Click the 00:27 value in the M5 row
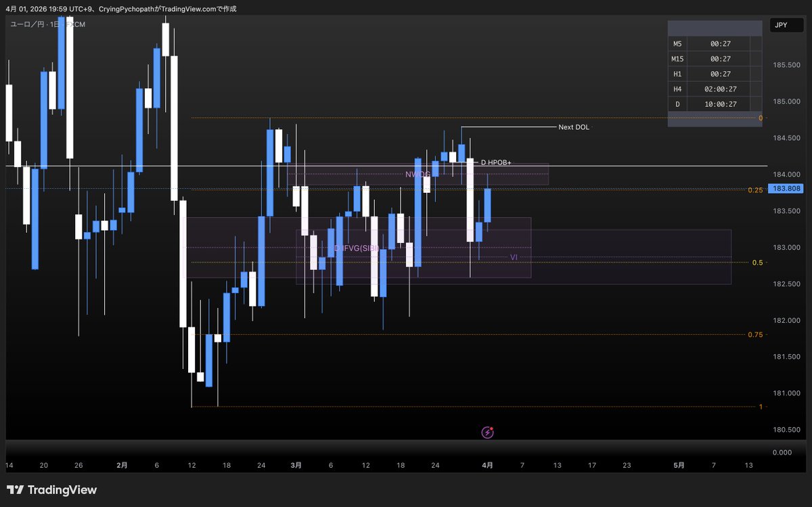Image resolution: width=812 pixels, height=507 pixels. pos(719,43)
